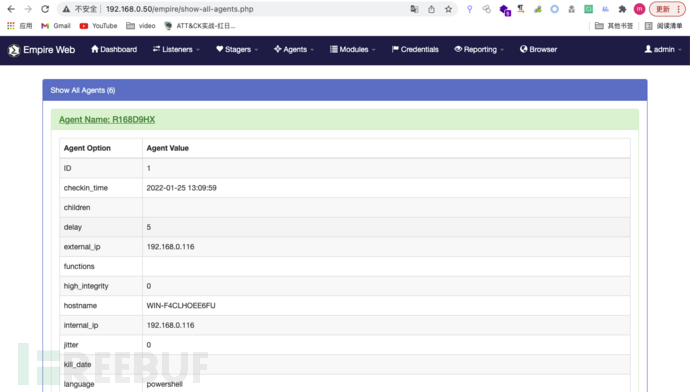Click the Show All Agents (6) panel heading
The height and width of the screenshot is (392, 690).
click(345, 90)
